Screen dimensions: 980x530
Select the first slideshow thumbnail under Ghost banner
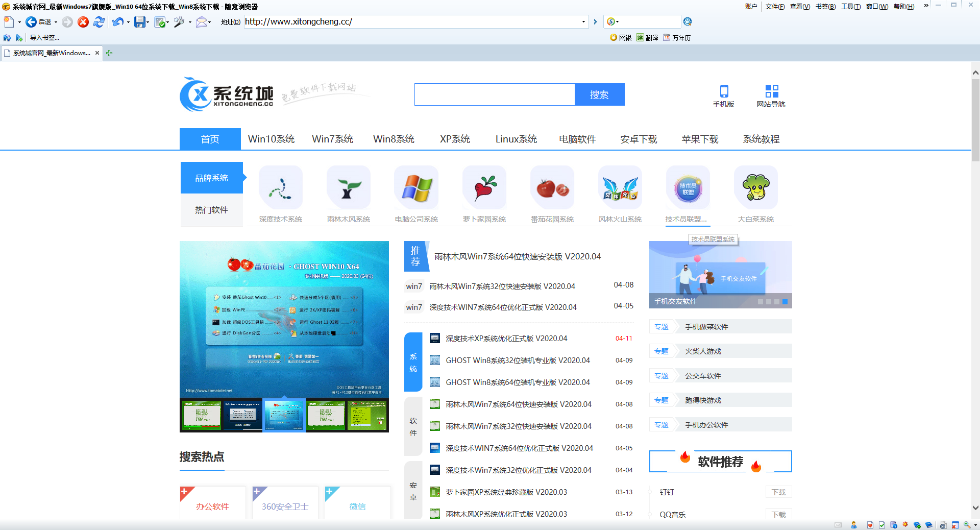[202, 415]
